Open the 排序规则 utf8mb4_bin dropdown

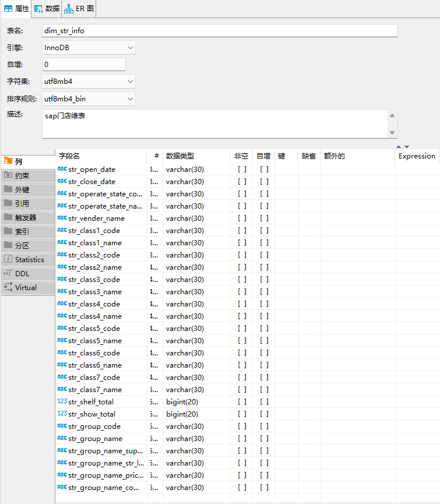click(89, 98)
